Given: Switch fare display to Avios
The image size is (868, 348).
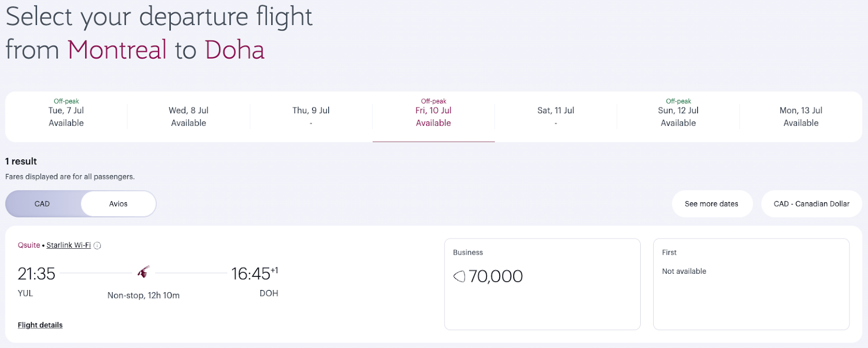Looking at the screenshot, I should (118, 204).
